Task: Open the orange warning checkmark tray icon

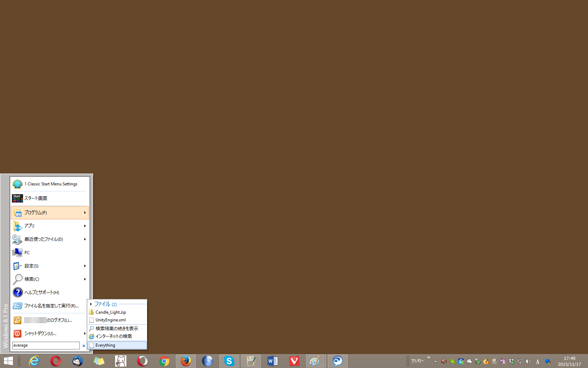Action: click(486, 361)
